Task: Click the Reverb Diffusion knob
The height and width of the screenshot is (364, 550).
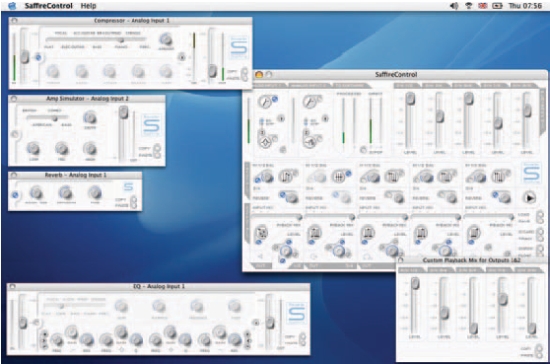Action: coord(65,192)
